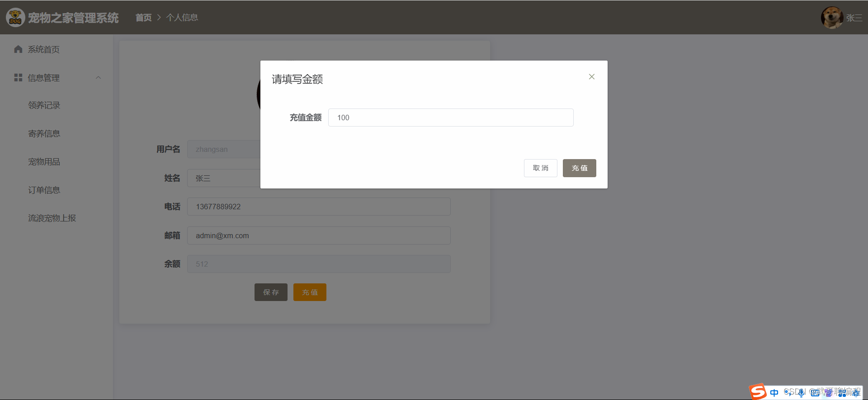Close the 请填写金额 dialog with X
Screen dimensions: 868x400
(591, 77)
